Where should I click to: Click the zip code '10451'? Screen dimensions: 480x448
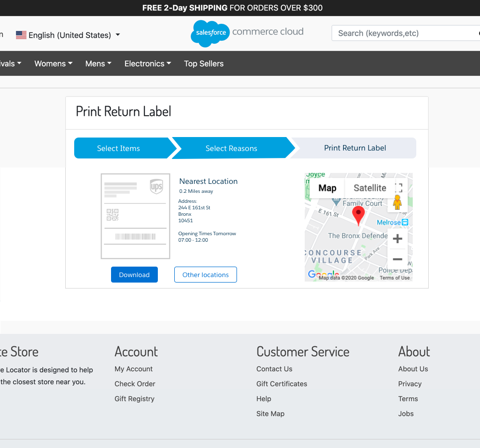(x=186, y=221)
